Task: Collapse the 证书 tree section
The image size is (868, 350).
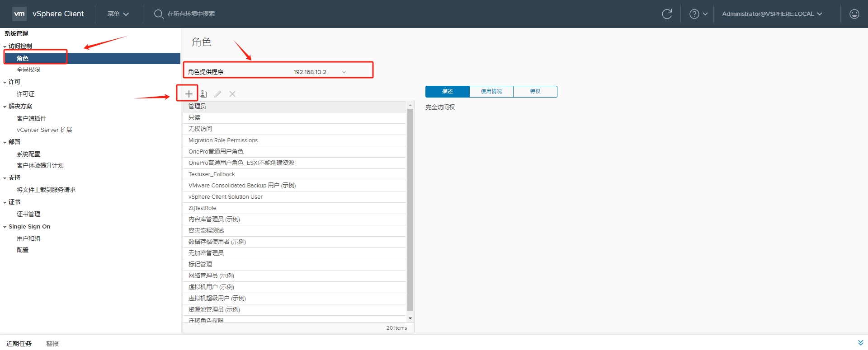Action: 5,202
